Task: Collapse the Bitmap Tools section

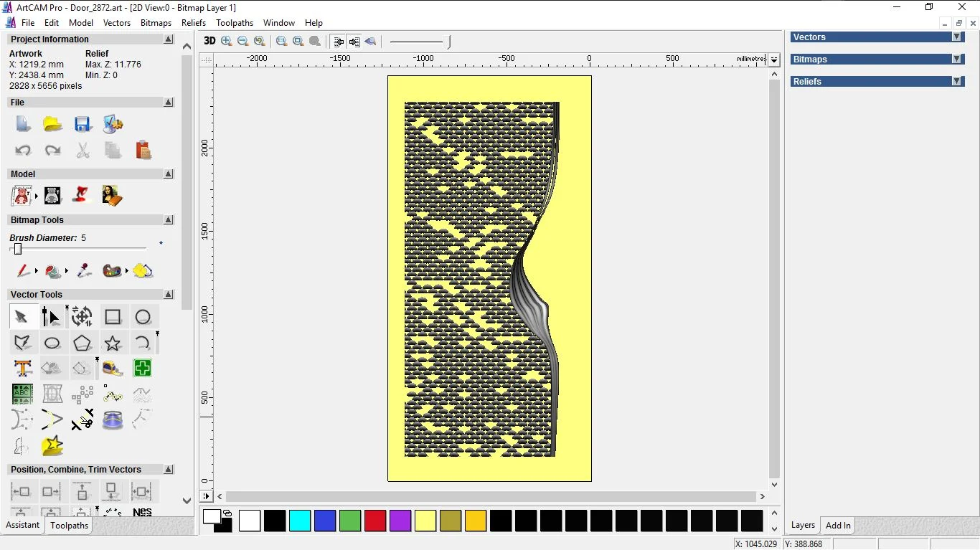Action: [x=169, y=220]
